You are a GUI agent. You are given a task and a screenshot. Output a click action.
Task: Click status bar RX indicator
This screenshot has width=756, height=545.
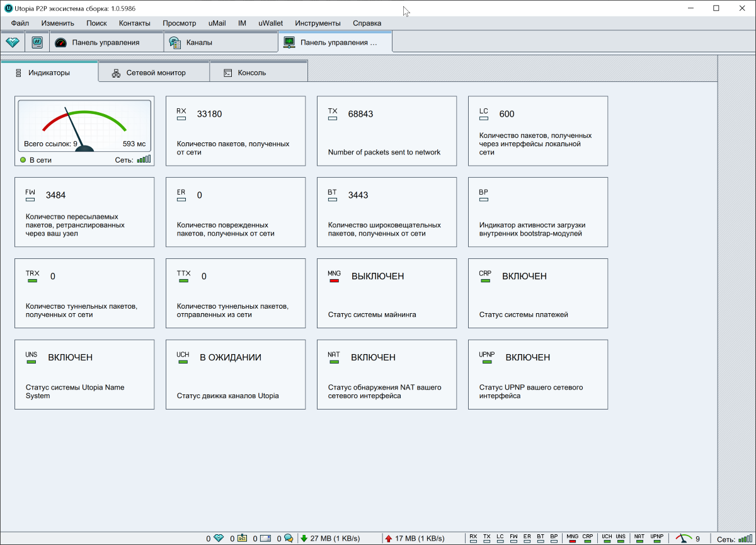pos(473,538)
